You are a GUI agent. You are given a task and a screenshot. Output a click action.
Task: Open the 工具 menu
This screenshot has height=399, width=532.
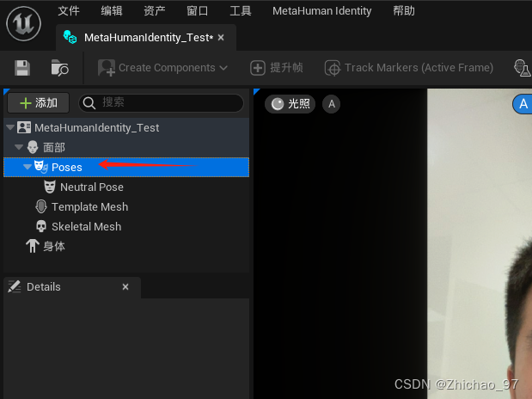point(241,11)
